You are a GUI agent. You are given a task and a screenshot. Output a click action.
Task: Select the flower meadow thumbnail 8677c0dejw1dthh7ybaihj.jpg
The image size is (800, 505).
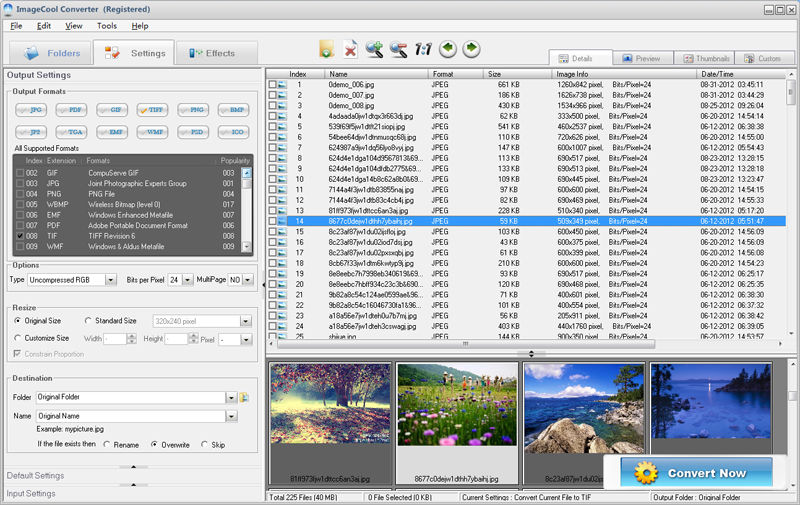click(456, 404)
